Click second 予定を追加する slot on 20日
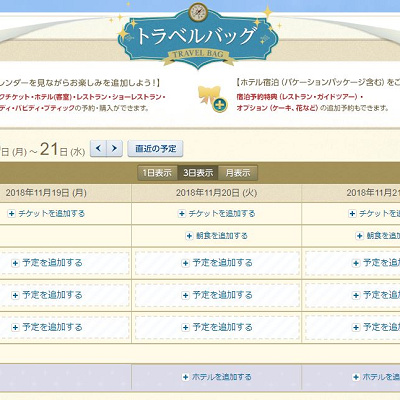The image size is (400, 400). point(217,295)
